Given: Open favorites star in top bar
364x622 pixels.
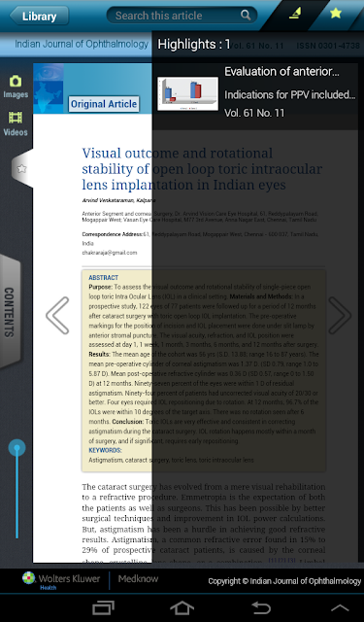Looking at the screenshot, I should pos(336,13).
